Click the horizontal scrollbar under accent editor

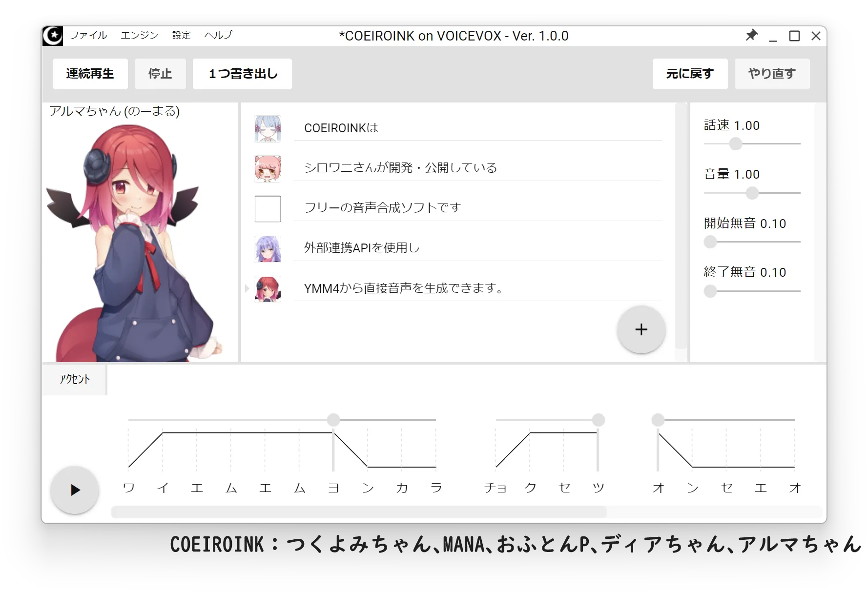359,511
